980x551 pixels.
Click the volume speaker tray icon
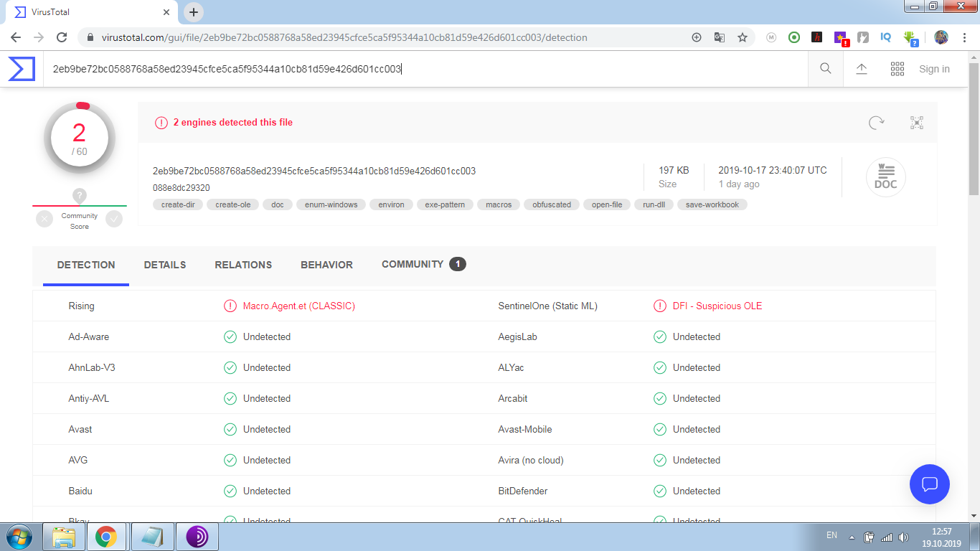click(903, 537)
